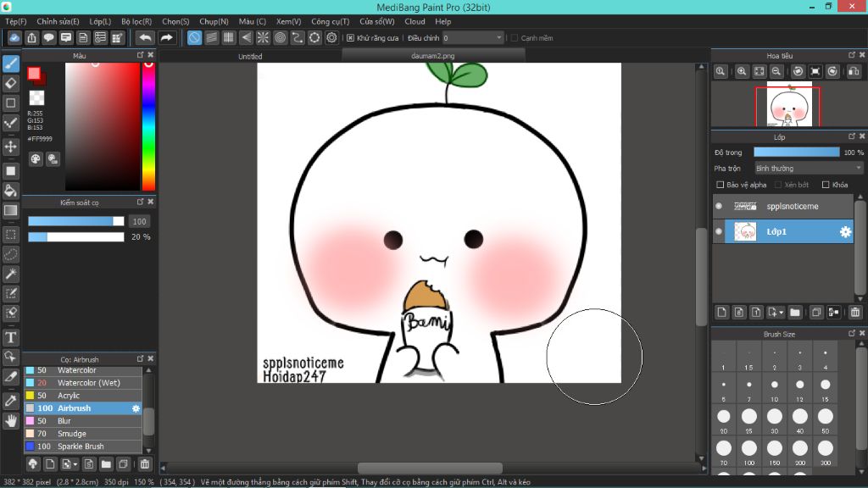Select the Hand tool

pyautogui.click(x=11, y=421)
